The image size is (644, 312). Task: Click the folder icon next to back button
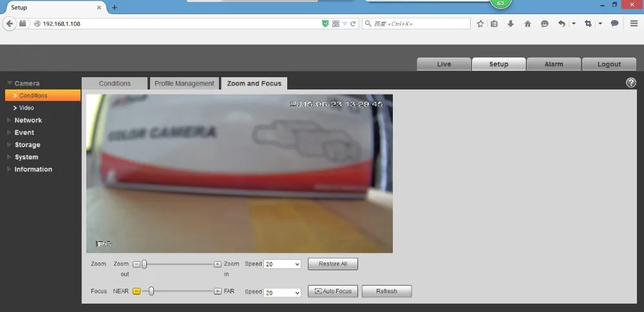point(23,24)
